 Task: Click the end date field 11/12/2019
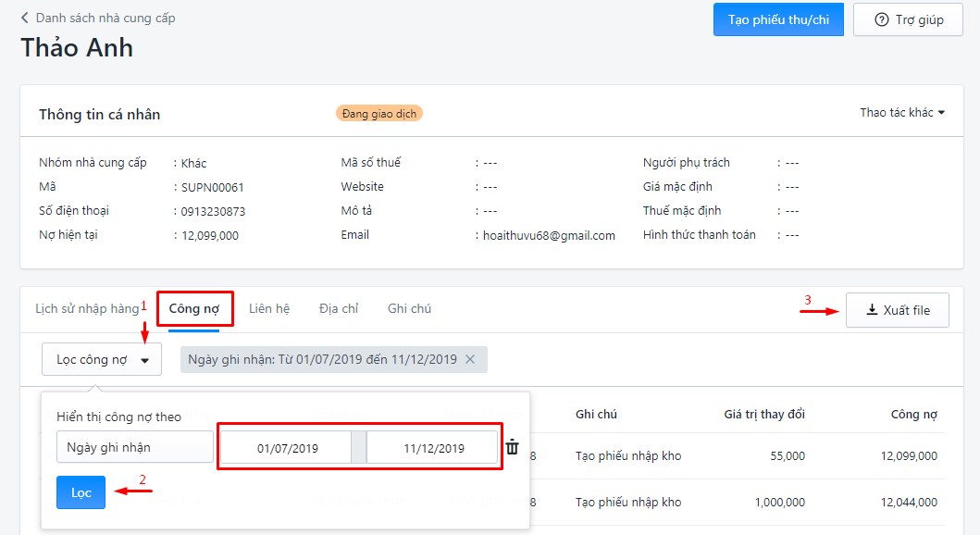click(432, 448)
